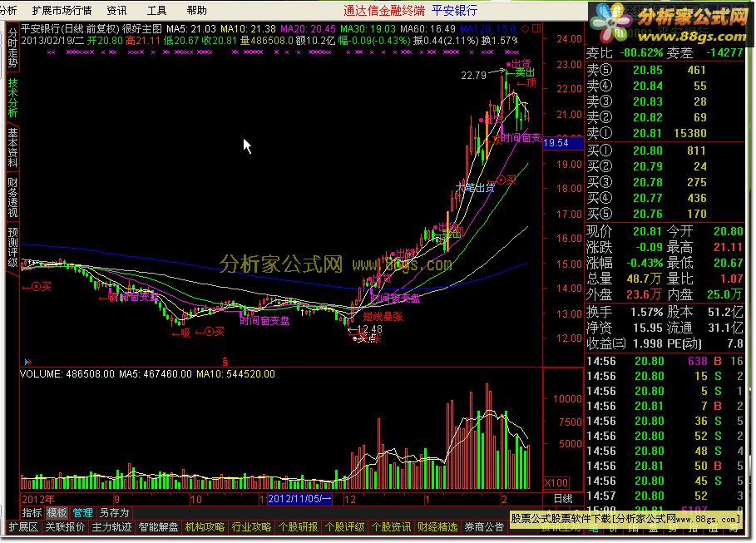Click the 管理 tab below the chart
The width and height of the screenshot is (756, 543).
tap(82, 512)
